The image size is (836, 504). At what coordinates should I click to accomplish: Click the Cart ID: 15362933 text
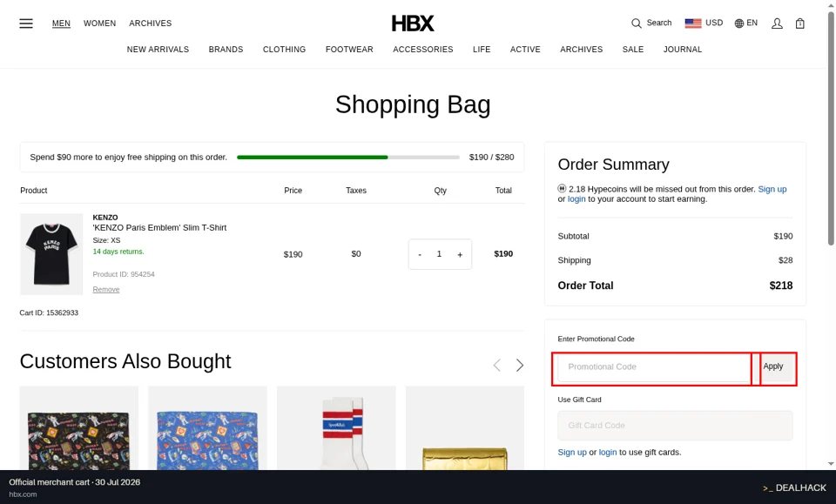pos(49,312)
